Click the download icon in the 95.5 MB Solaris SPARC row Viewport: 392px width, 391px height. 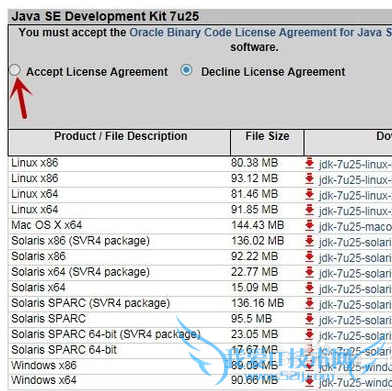pos(310,320)
